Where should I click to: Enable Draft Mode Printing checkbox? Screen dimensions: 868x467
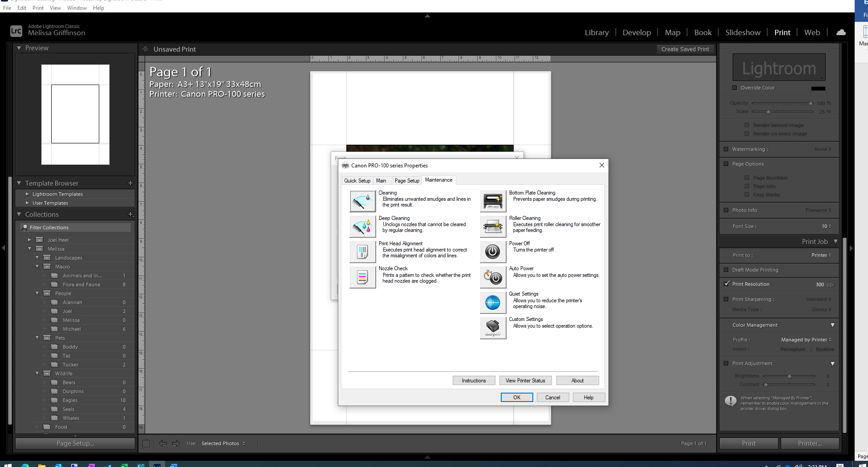726,270
